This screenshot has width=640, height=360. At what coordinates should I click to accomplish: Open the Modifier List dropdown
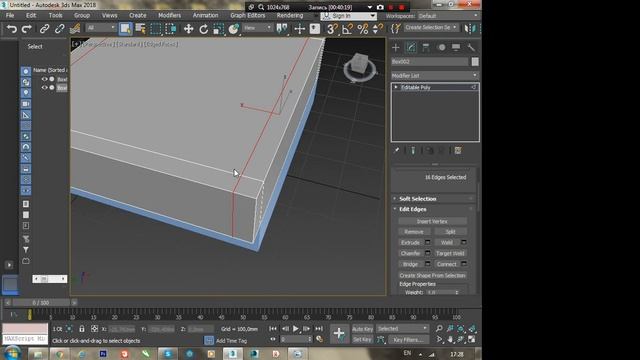coord(435,76)
